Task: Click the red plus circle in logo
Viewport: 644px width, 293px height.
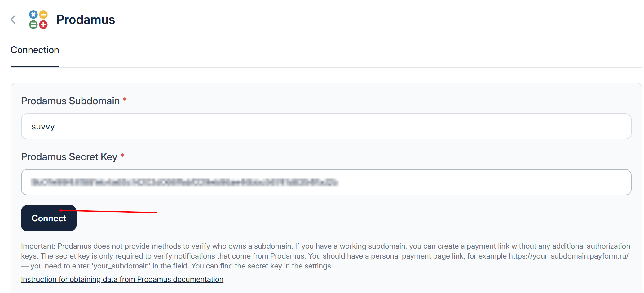Action: [x=43, y=25]
